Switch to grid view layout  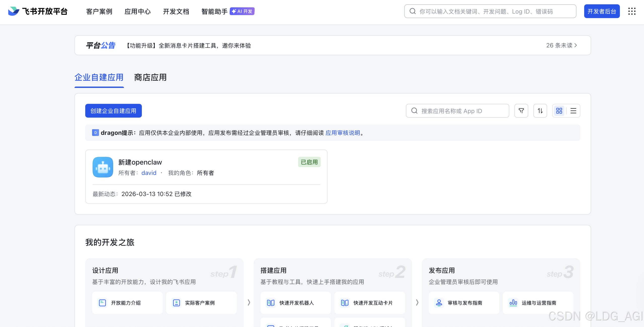(559, 111)
